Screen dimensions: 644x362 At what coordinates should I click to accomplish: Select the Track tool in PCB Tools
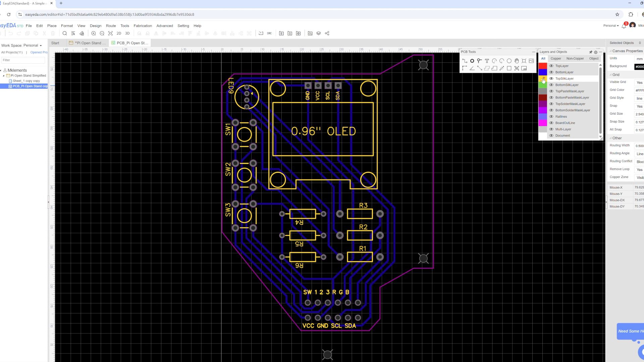point(465,61)
